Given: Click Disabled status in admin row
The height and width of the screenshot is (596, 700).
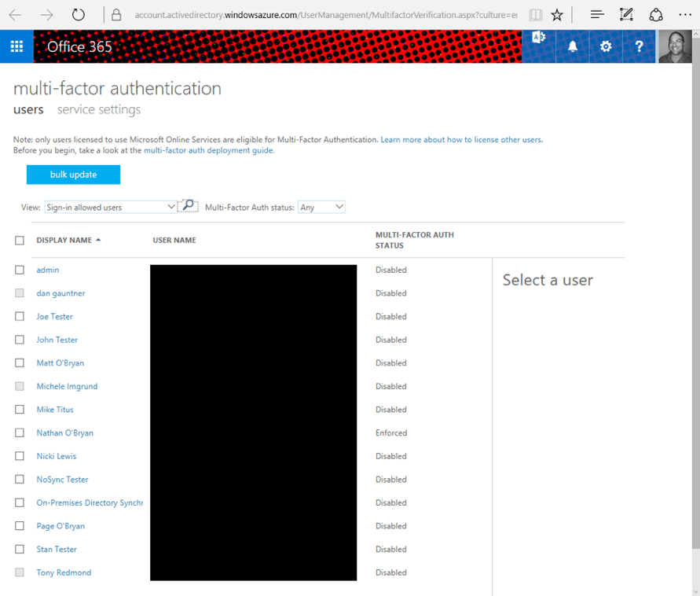Looking at the screenshot, I should (390, 270).
